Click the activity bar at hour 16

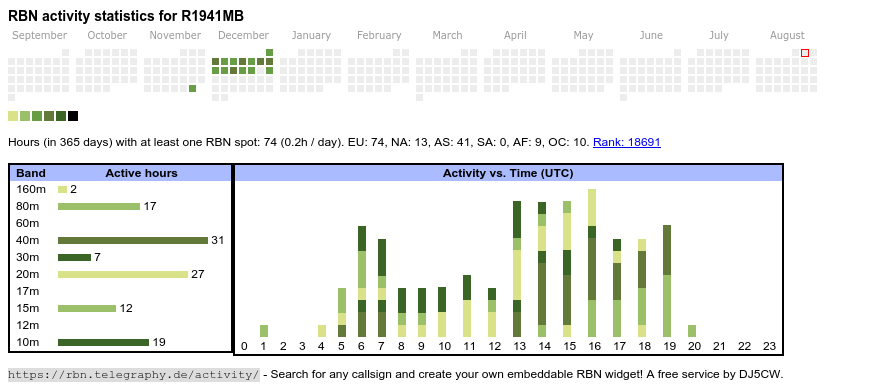point(592,263)
